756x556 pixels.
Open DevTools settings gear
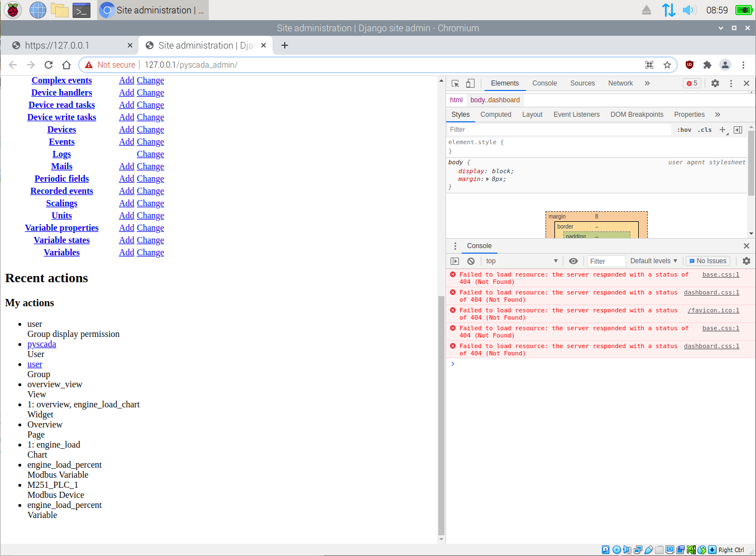(x=715, y=83)
